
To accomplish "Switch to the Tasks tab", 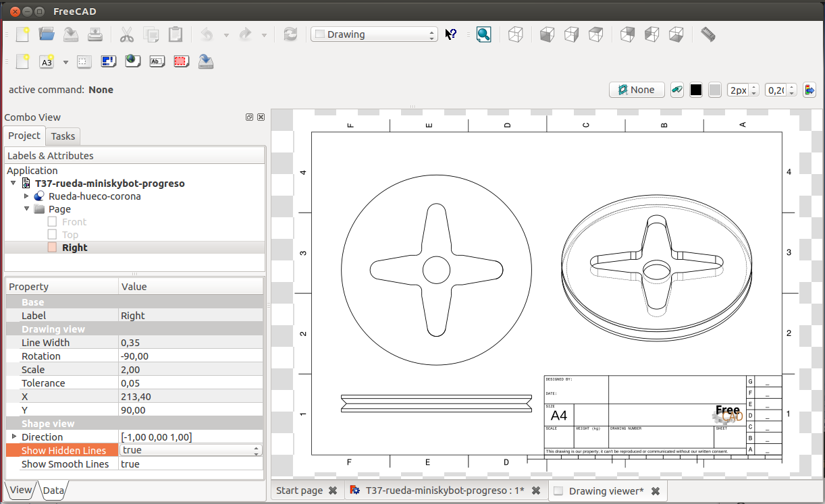I will tap(63, 136).
